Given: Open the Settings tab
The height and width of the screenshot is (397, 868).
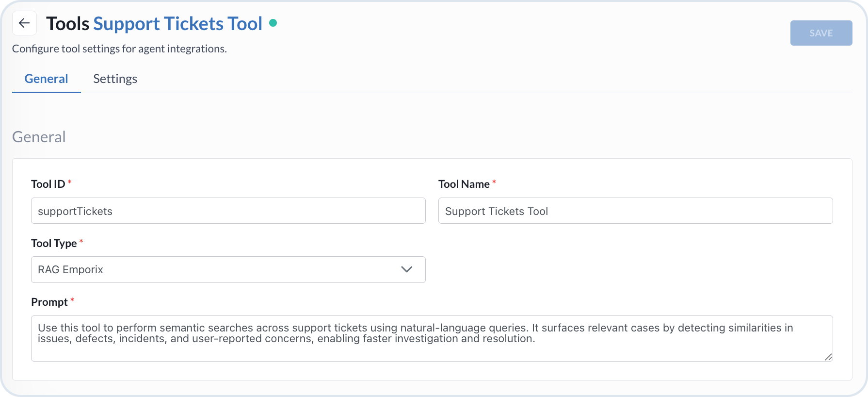Looking at the screenshot, I should (115, 79).
